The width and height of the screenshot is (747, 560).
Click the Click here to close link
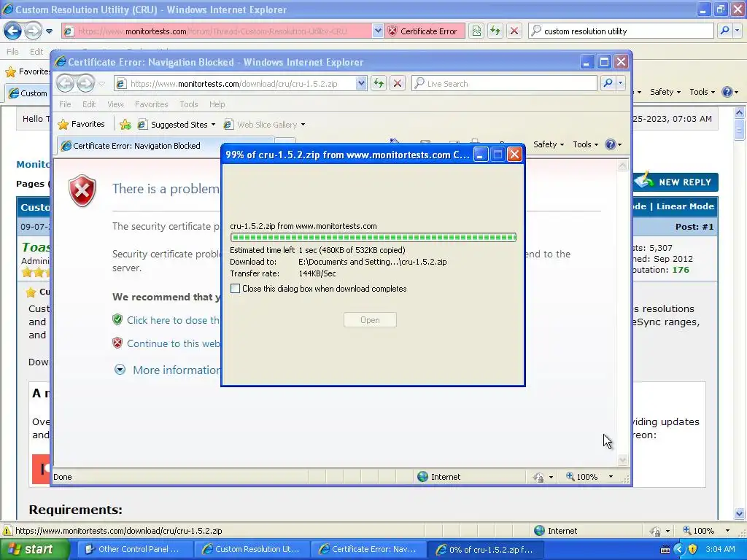click(x=173, y=320)
